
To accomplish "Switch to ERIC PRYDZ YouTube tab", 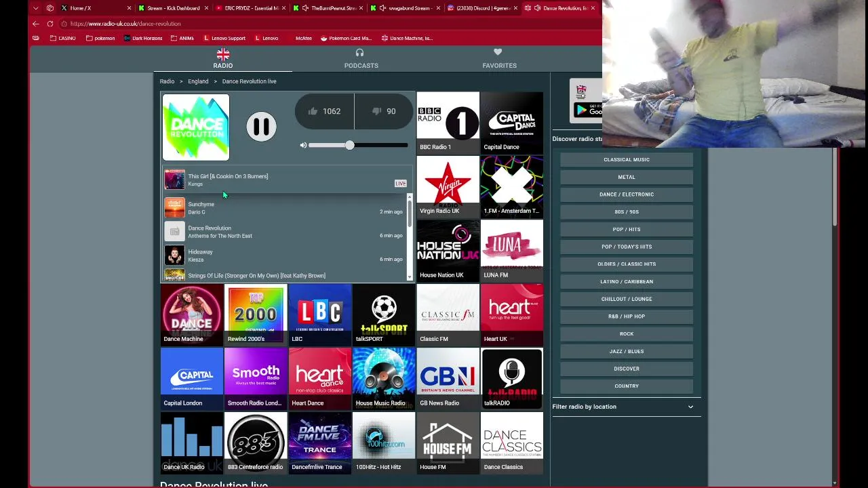I will coord(252,8).
